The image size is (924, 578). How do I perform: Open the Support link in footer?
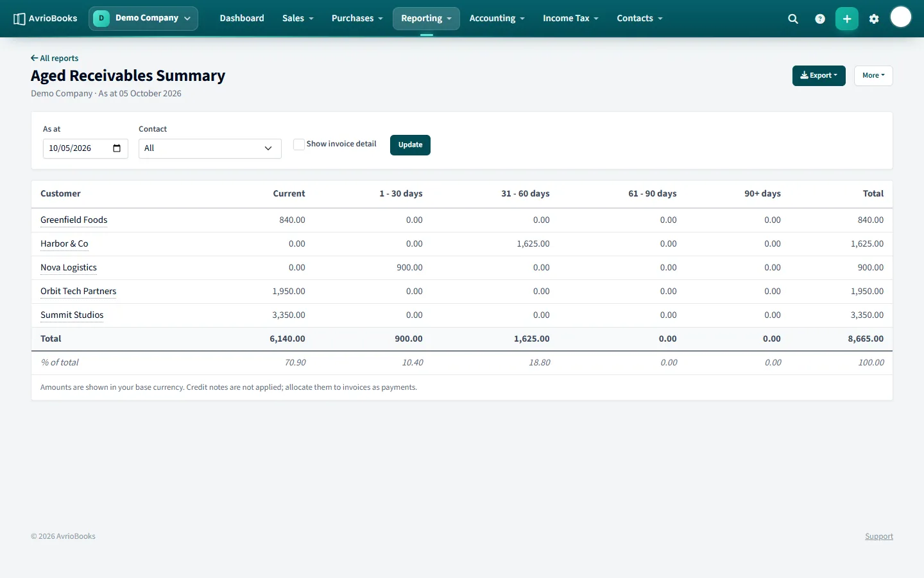[x=879, y=536]
